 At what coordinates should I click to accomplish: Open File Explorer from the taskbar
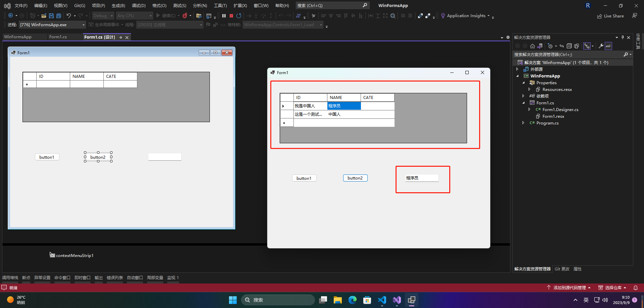pyautogui.click(x=337, y=300)
